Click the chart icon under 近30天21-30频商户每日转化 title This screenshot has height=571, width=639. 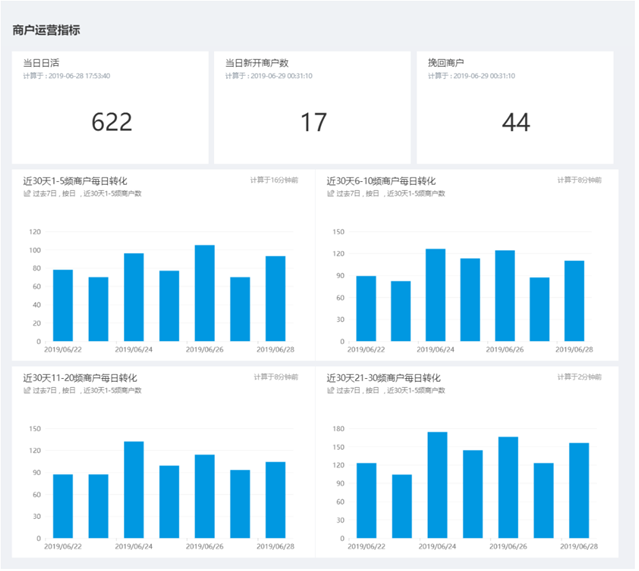coord(329,390)
